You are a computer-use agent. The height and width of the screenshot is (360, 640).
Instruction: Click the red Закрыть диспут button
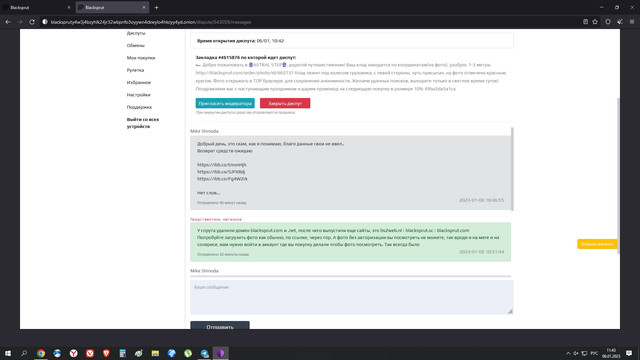coord(285,103)
